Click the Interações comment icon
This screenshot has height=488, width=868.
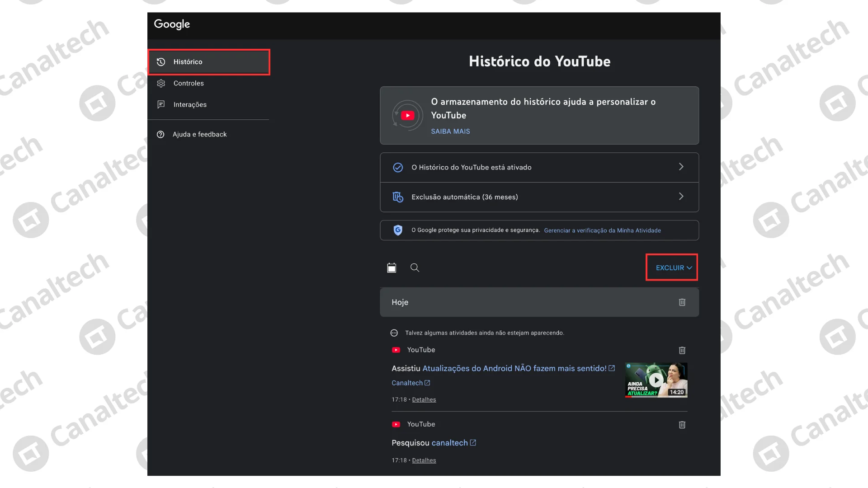(161, 104)
